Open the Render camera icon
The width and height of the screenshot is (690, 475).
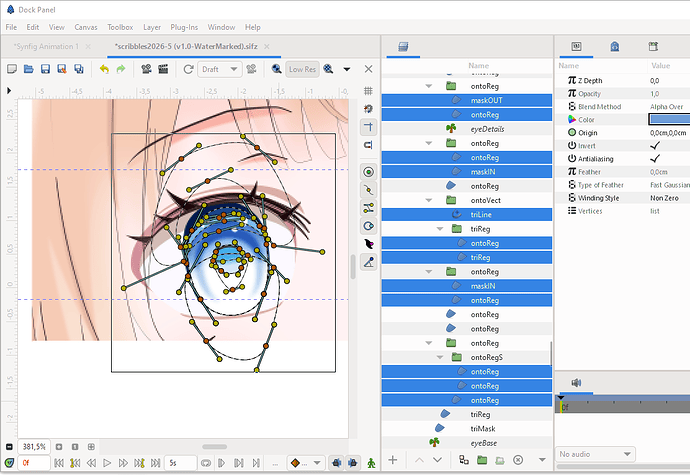click(x=146, y=69)
